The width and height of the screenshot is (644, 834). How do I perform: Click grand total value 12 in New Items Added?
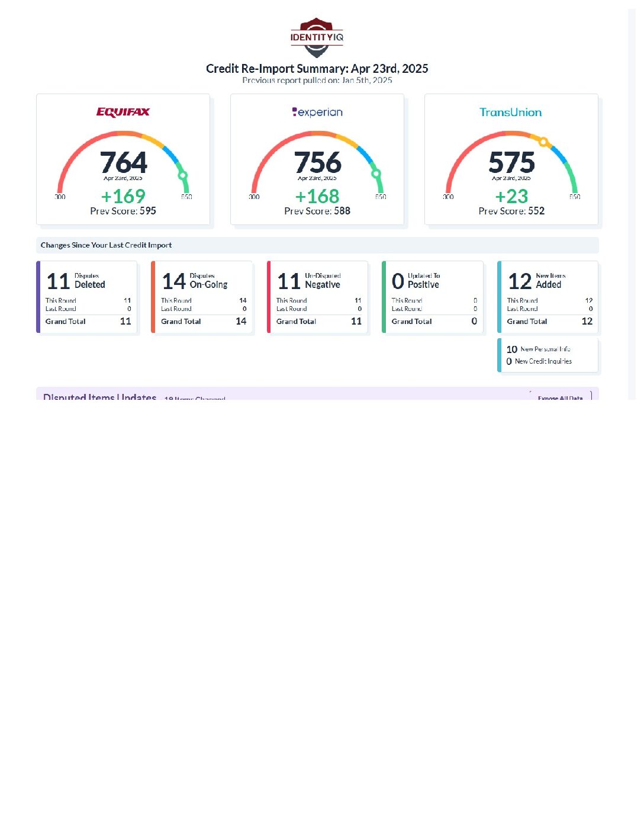pyautogui.click(x=587, y=321)
